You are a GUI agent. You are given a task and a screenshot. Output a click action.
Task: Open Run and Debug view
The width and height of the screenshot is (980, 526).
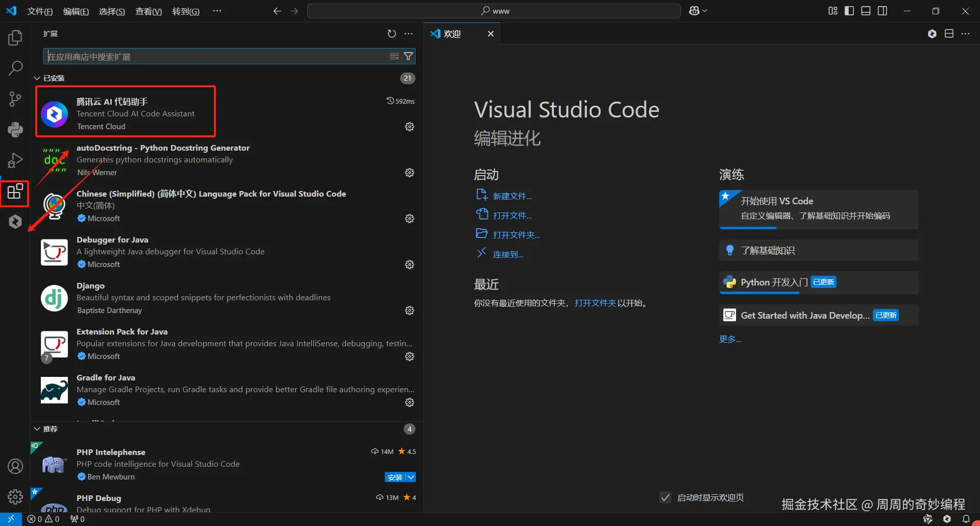tap(15, 160)
